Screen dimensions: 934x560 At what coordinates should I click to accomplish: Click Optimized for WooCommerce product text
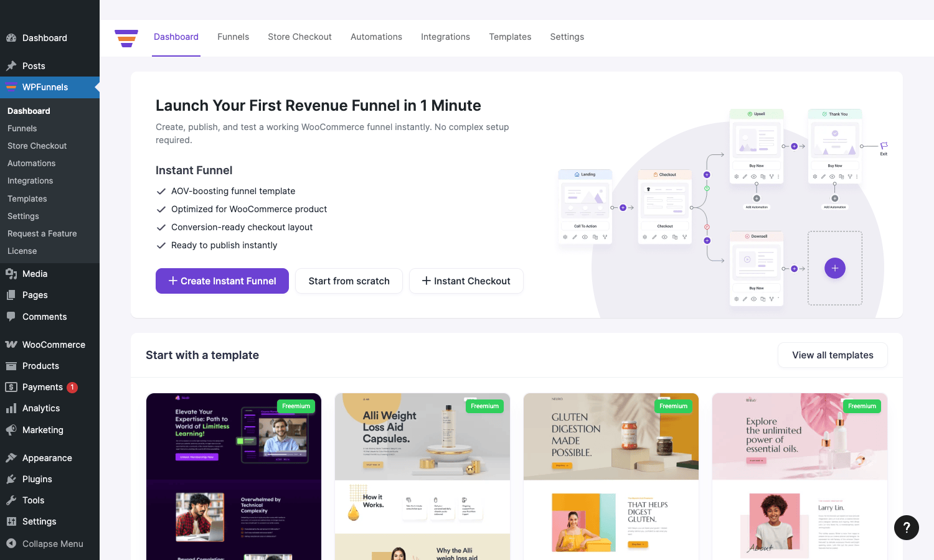249,209
